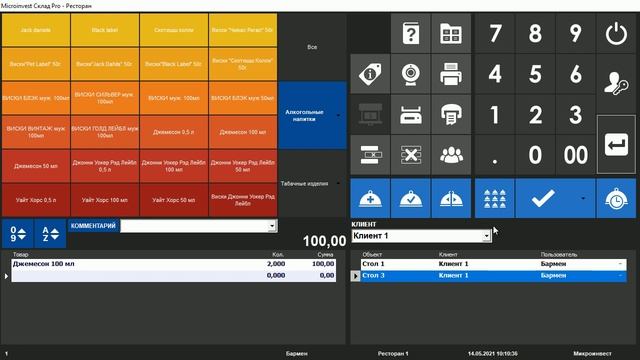Click the cloche with clock icon
Viewport: 640px width, 360px height.
[616, 198]
